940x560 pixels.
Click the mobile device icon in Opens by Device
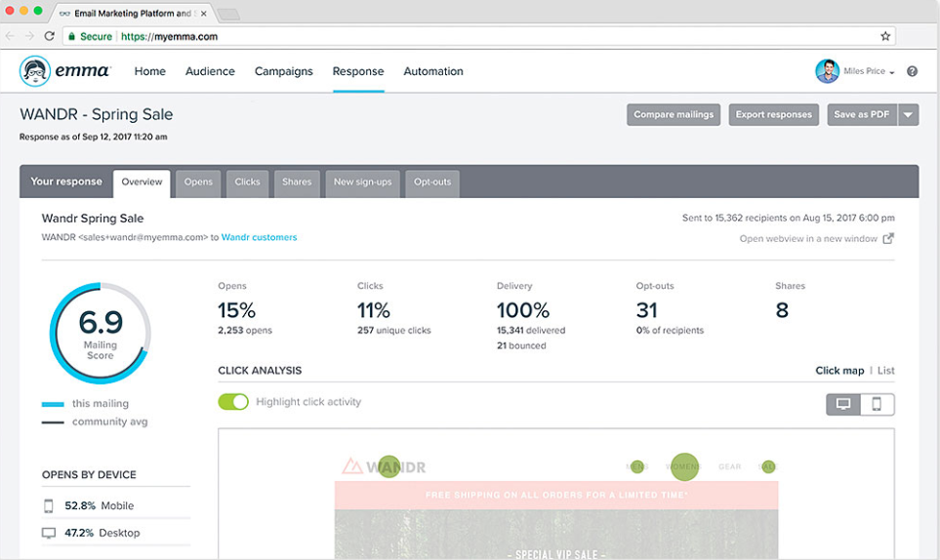[x=49, y=506]
